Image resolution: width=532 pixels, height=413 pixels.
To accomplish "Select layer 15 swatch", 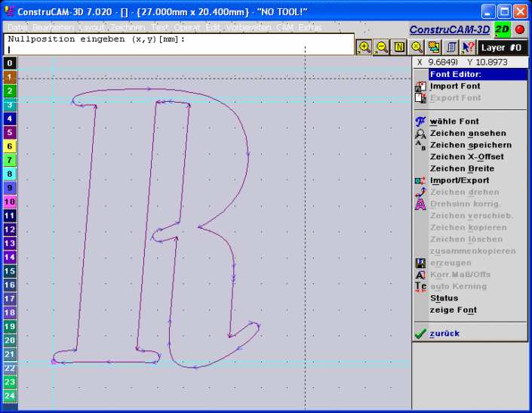I will coord(10,271).
